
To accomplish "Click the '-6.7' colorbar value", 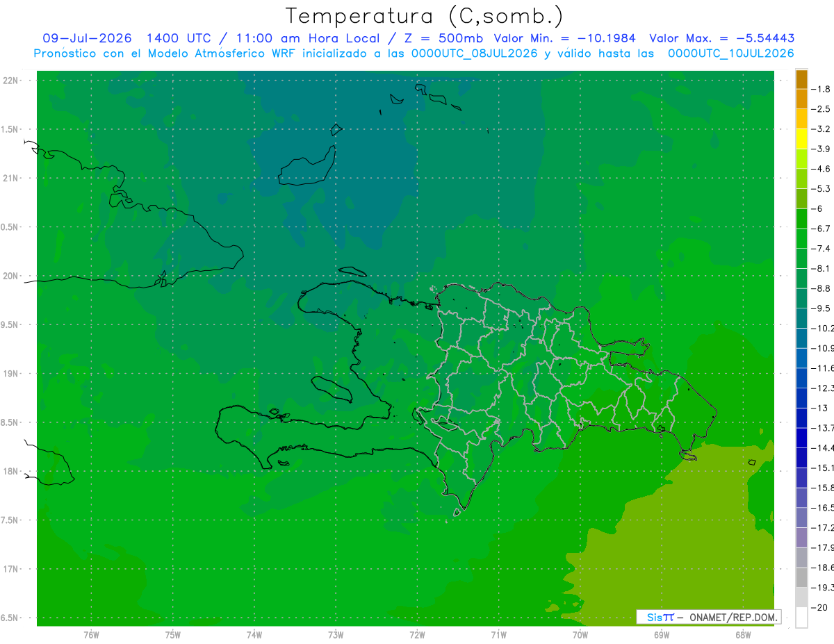I will pos(821,229).
